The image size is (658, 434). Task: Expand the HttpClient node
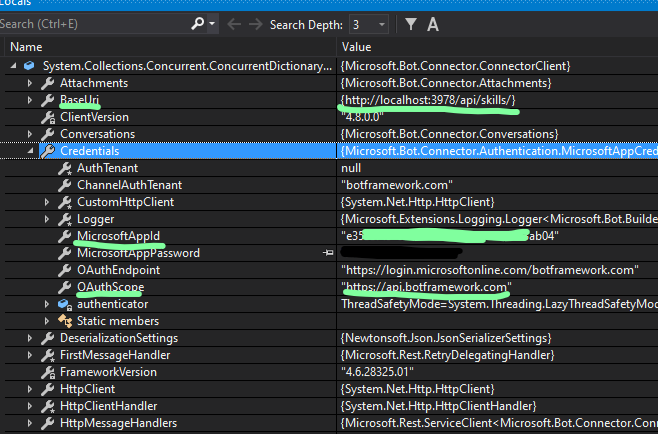tap(30, 389)
